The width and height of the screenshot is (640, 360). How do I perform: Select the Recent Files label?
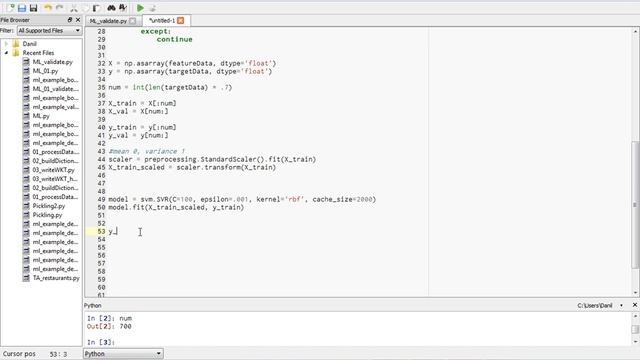click(38, 53)
